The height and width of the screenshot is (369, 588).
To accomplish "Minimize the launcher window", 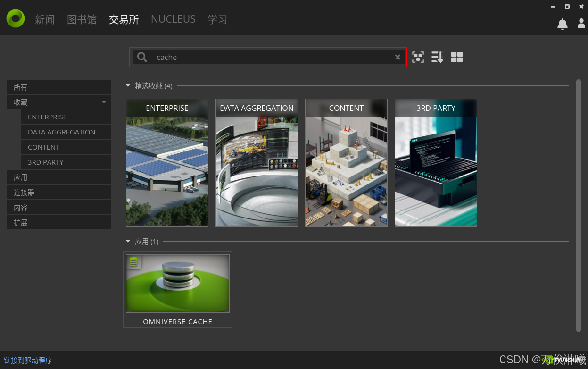I will [553, 7].
